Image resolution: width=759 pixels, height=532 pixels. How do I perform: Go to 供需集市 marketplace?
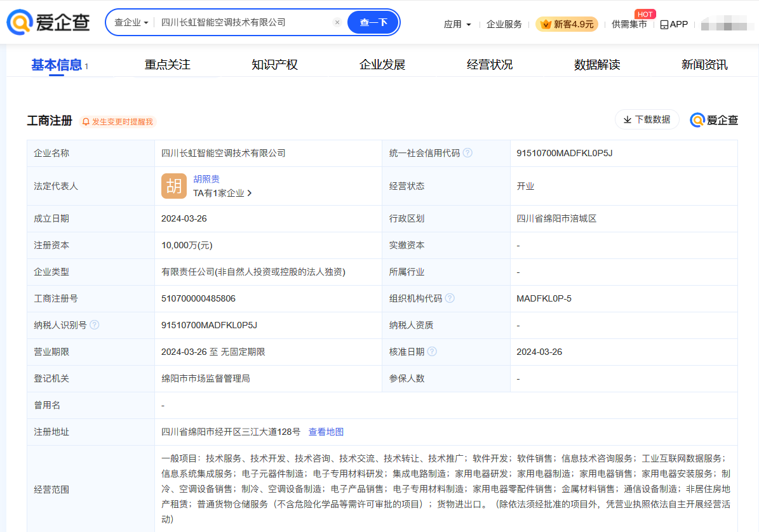point(629,24)
